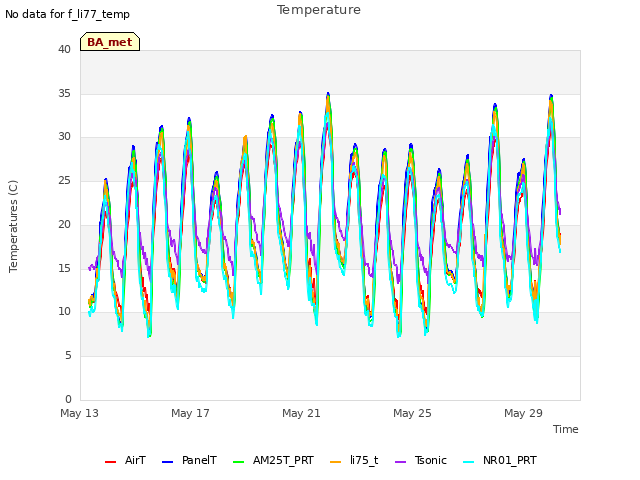This screenshot has width=640, height=480.
Task: Click the 0 y-axis tick label
Action: (x=68, y=399)
